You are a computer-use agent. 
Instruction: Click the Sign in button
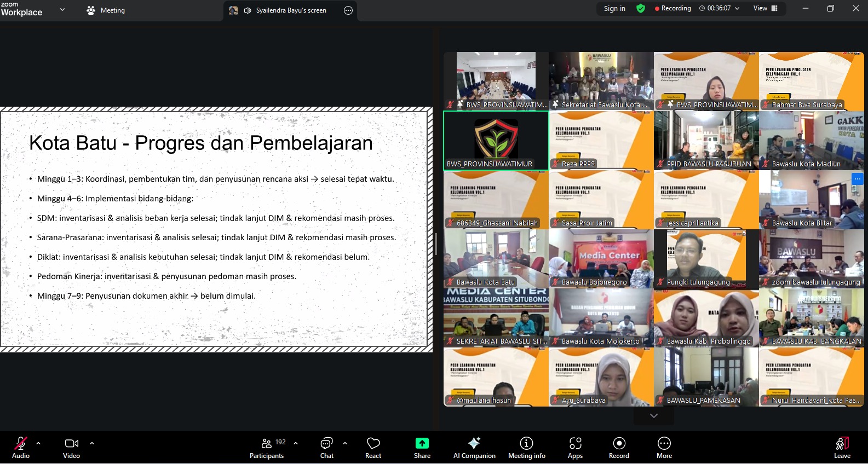(614, 8)
